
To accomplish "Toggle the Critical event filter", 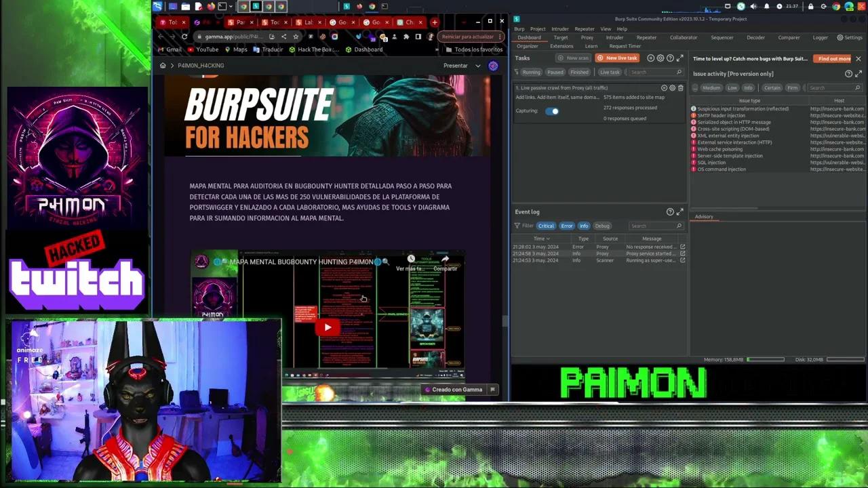I will [x=546, y=226].
